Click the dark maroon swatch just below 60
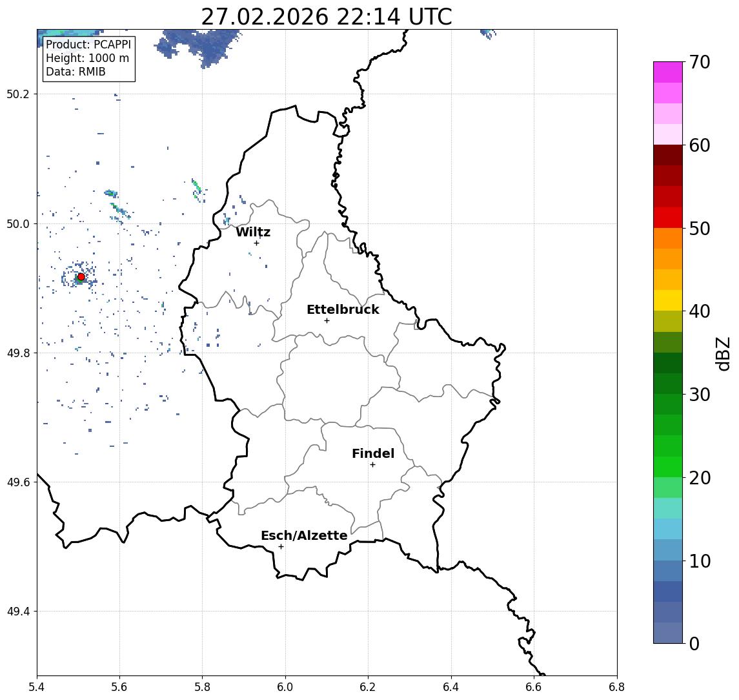This screenshot has width=739, height=700. click(668, 155)
